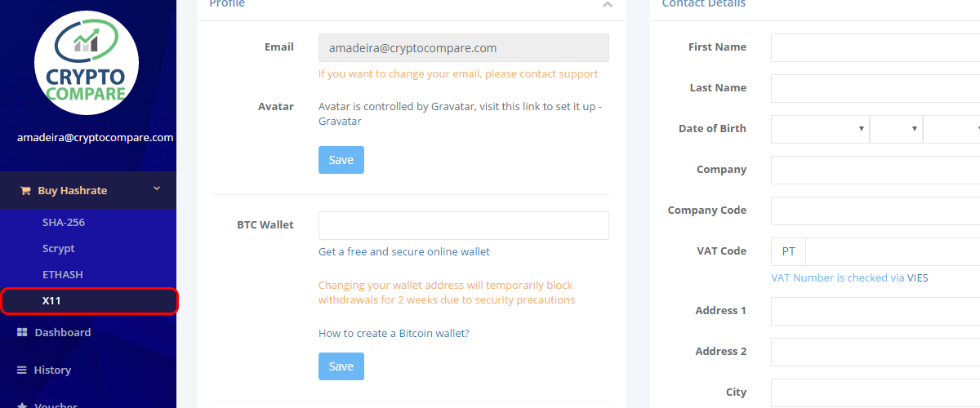Open the Gravatar link
The width and height of the screenshot is (980, 408).
(x=340, y=122)
